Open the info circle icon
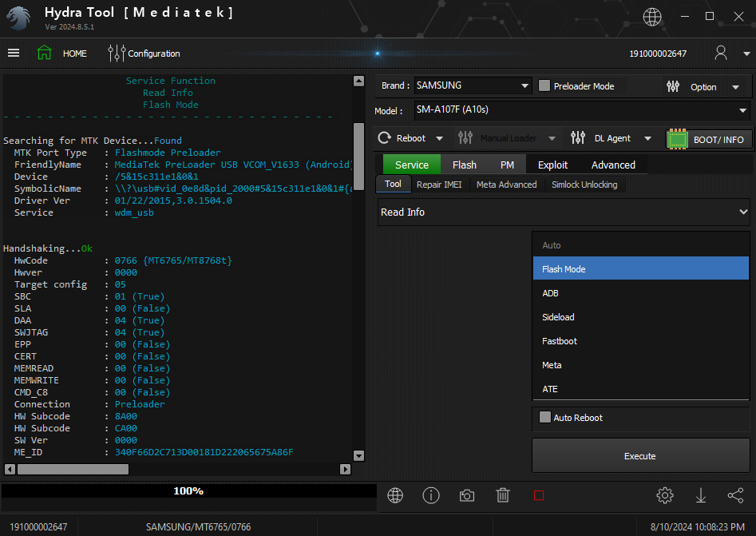The width and height of the screenshot is (756, 536). pos(431,495)
